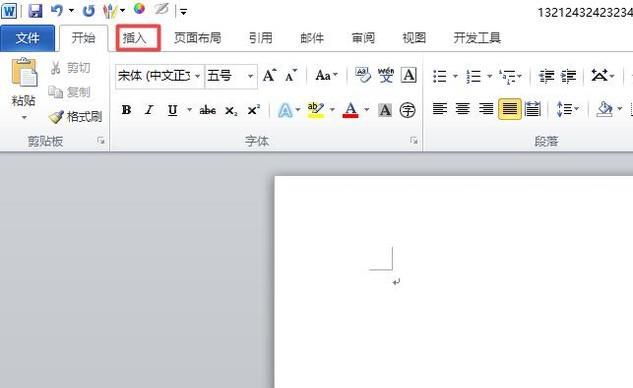Image resolution: width=633 pixels, height=388 pixels.
Task: Toggle Superscript formatting
Action: (x=254, y=110)
